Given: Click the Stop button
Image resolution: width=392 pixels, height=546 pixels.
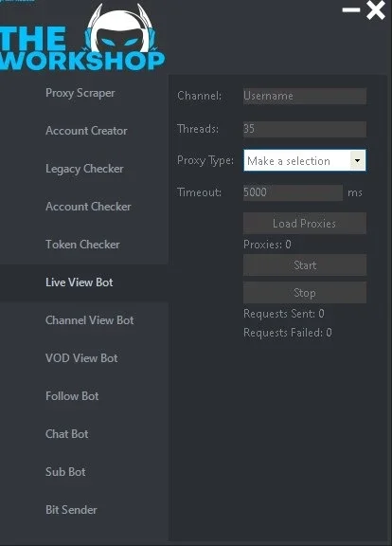Looking at the screenshot, I should (305, 293).
